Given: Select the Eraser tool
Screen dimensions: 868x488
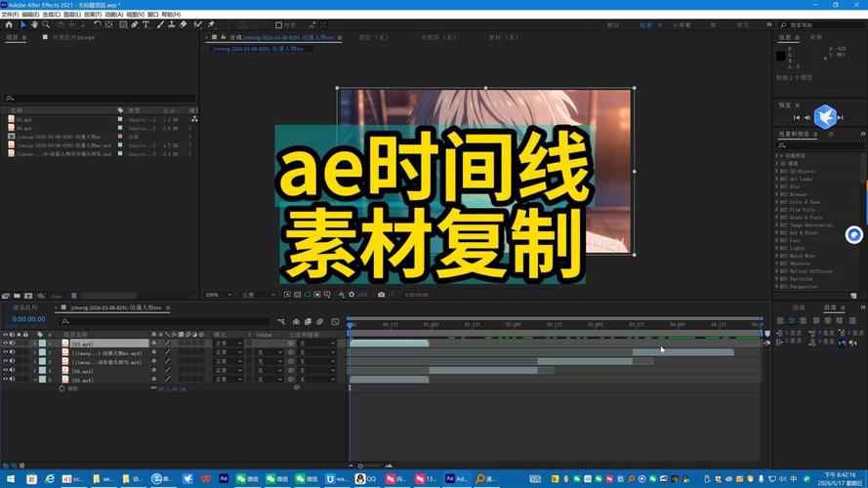Looking at the screenshot, I should [x=184, y=24].
